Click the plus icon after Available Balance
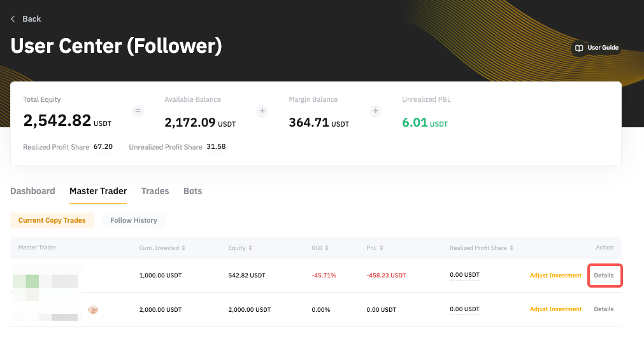 (x=262, y=111)
